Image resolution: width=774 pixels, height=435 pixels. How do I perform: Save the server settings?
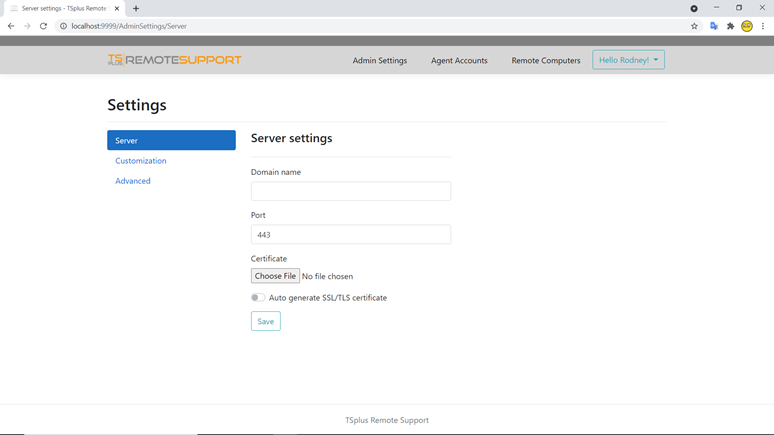click(x=265, y=321)
